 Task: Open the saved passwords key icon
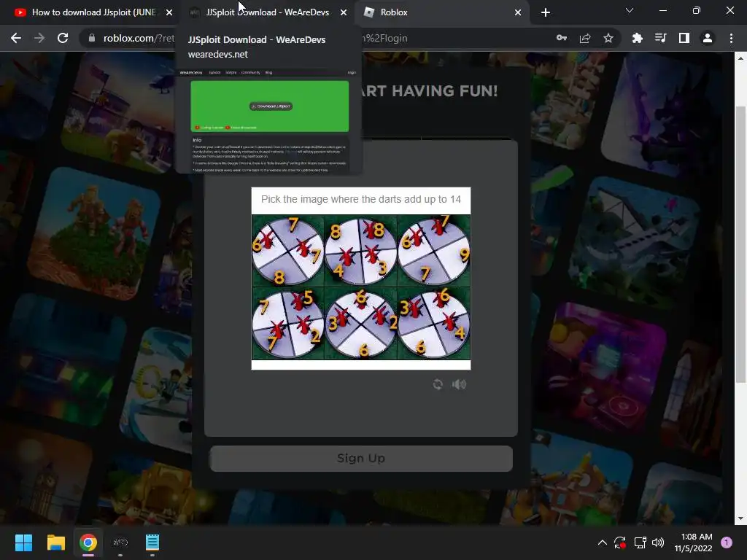pyautogui.click(x=562, y=38)
